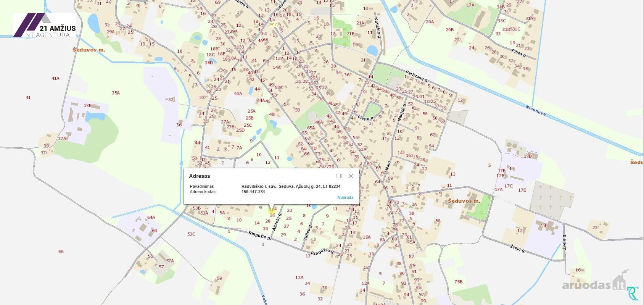Click the address code 159-147-281 text
644x305 pixels.
click(x=253, y=192)
